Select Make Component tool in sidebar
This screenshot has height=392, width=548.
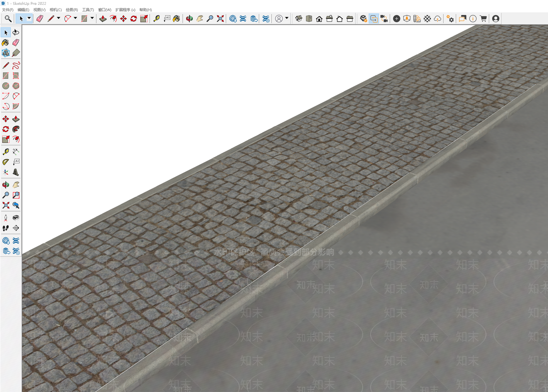(x=6, y=53)
